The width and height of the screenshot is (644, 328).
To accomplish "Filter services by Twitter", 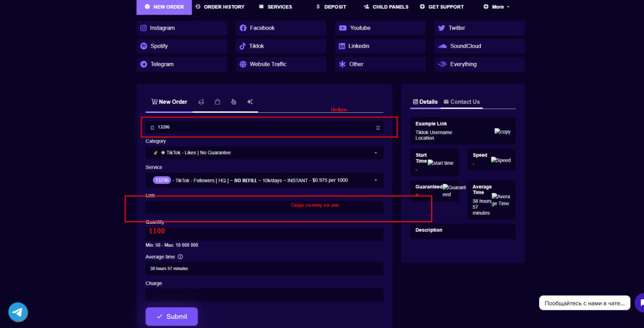I will [479, 28].
